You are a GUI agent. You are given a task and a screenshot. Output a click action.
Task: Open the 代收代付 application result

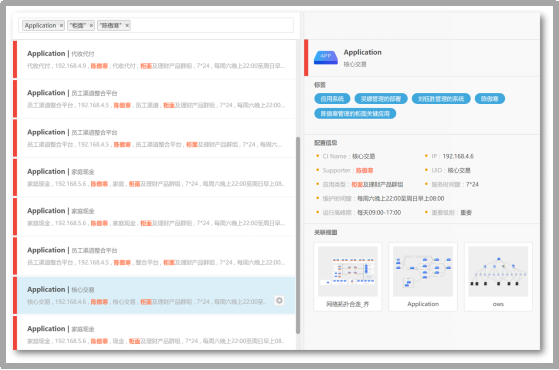[156, 59]
